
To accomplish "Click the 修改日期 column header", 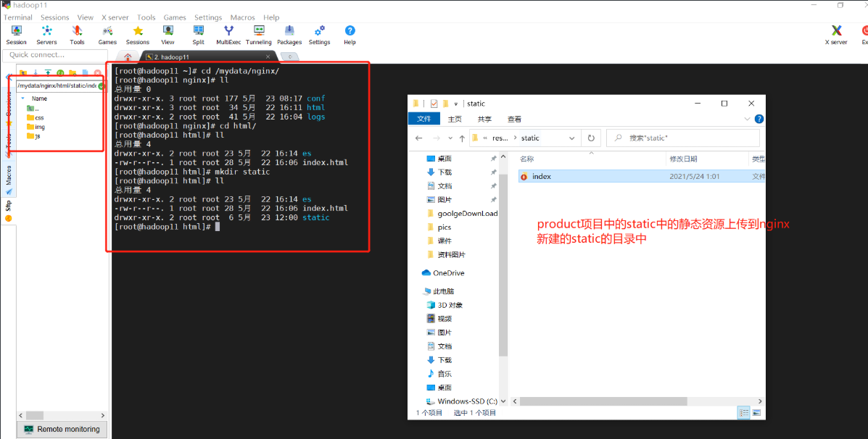I will (685, 159).
